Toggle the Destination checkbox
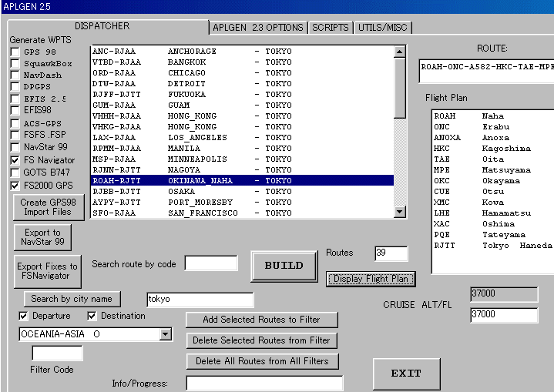This screenshot has height=392, width=554. (x=92, y=316)
